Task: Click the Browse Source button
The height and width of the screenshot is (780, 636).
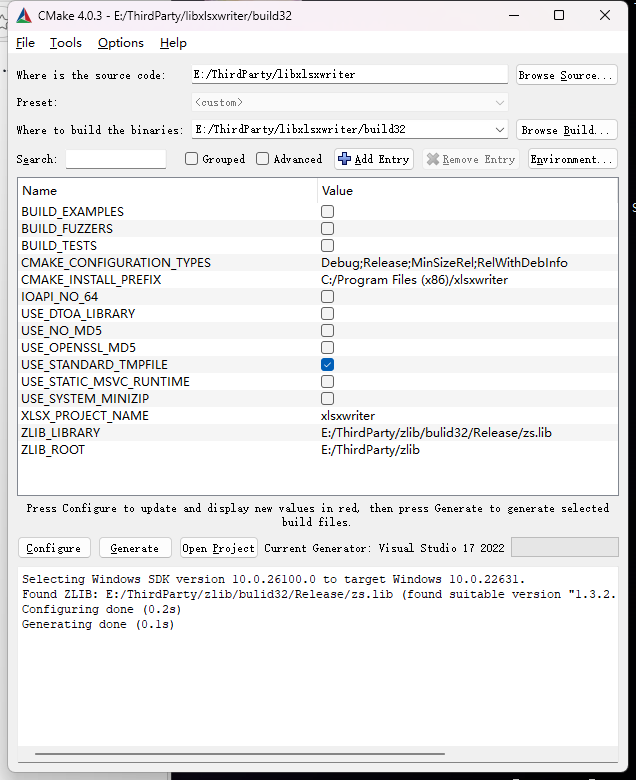Action: [566, 75]
